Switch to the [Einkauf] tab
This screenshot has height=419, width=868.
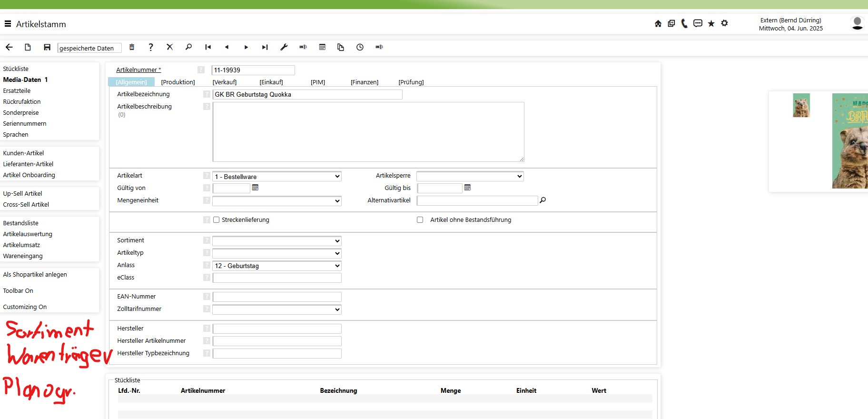tap(271, 82)
